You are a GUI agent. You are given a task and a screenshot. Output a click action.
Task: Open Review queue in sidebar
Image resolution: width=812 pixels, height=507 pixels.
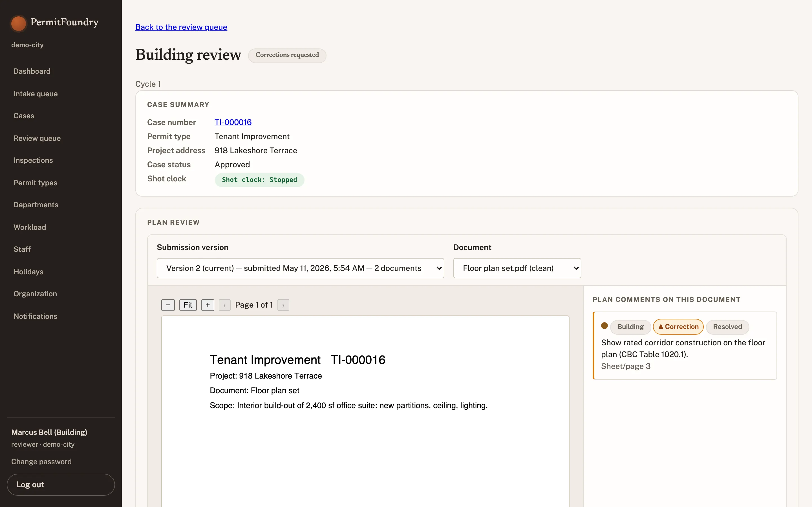(37, 138)
